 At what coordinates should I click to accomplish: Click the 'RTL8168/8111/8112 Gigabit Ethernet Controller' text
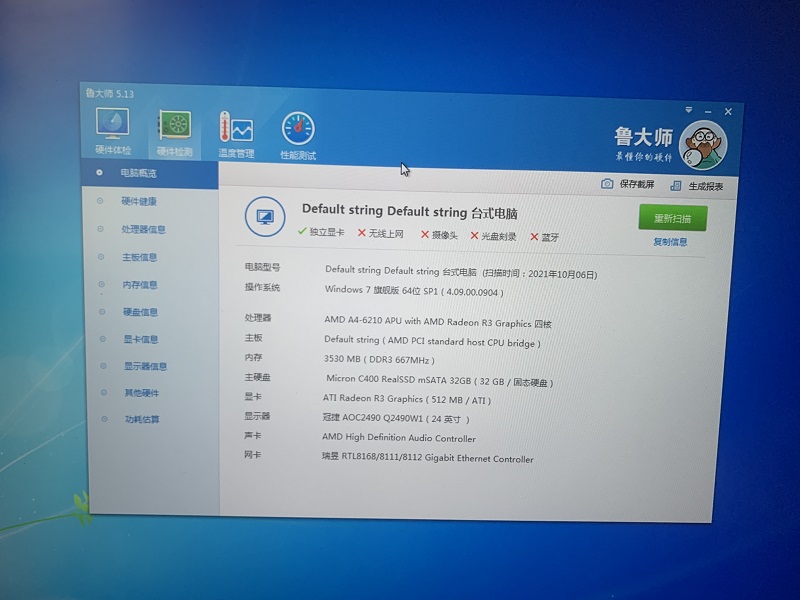pyautogui.click(x=437, y=458)
